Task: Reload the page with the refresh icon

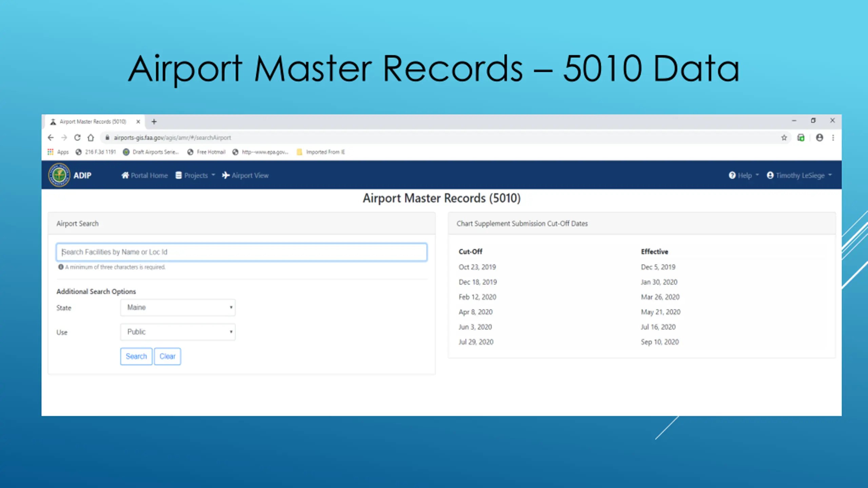Action: [x=77, y=138]
